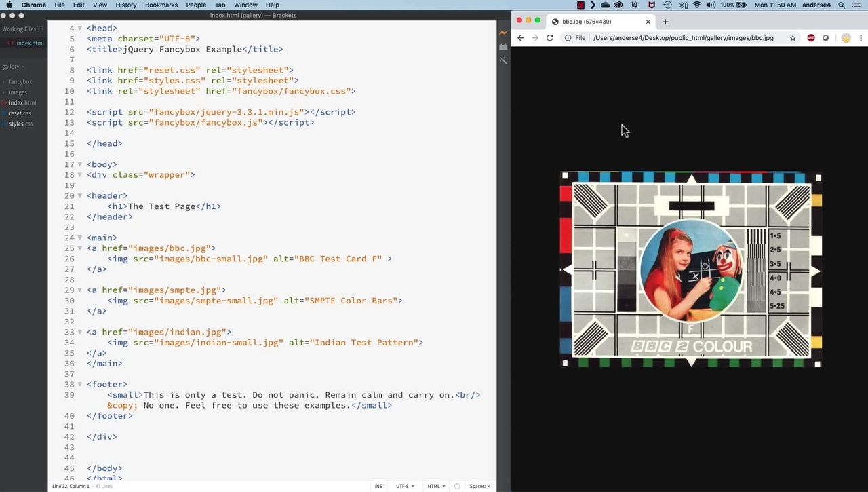The image size is (868, 492).
Task: Open Chrome profile avatar
Action: point(846,38)
